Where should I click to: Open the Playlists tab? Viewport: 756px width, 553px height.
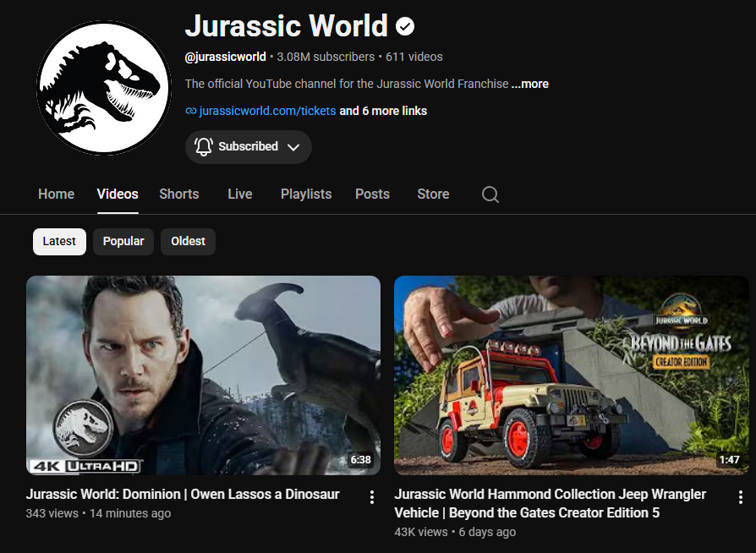[x=306, y=194]
